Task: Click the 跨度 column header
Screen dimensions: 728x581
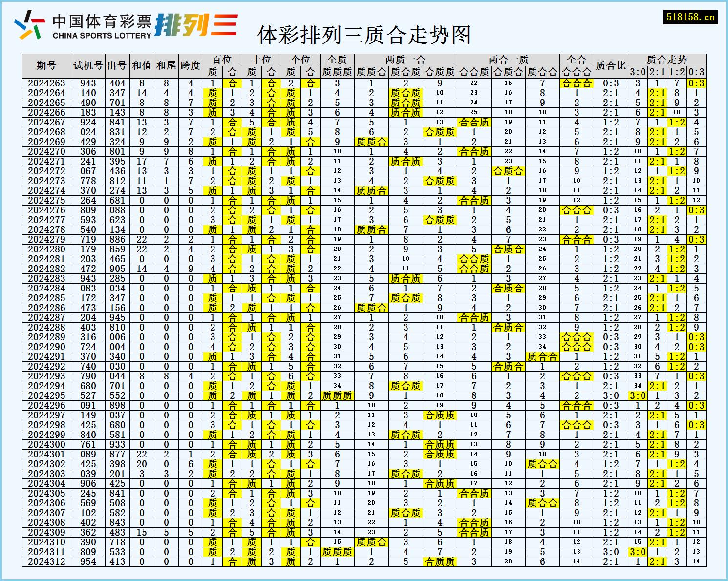Action: (x=191, y=65)
